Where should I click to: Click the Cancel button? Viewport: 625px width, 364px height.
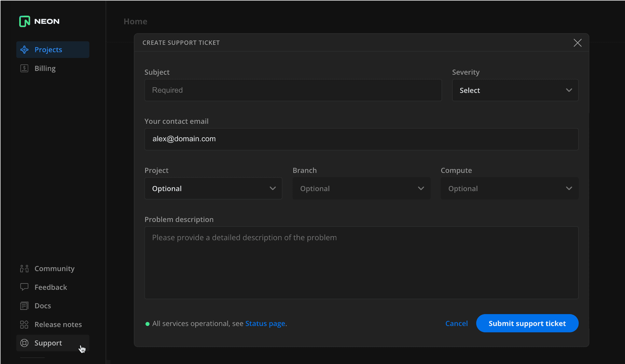pyautogui.click(x=456, y=323)
